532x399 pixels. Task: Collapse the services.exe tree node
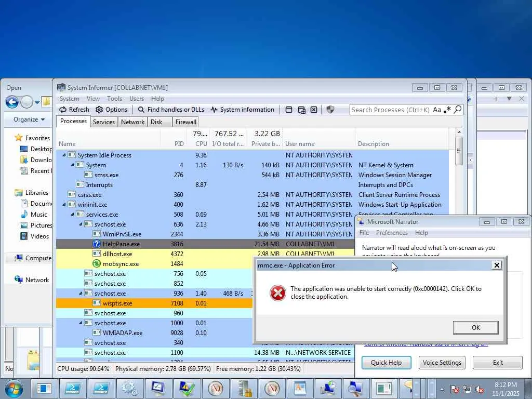(72, 215)
